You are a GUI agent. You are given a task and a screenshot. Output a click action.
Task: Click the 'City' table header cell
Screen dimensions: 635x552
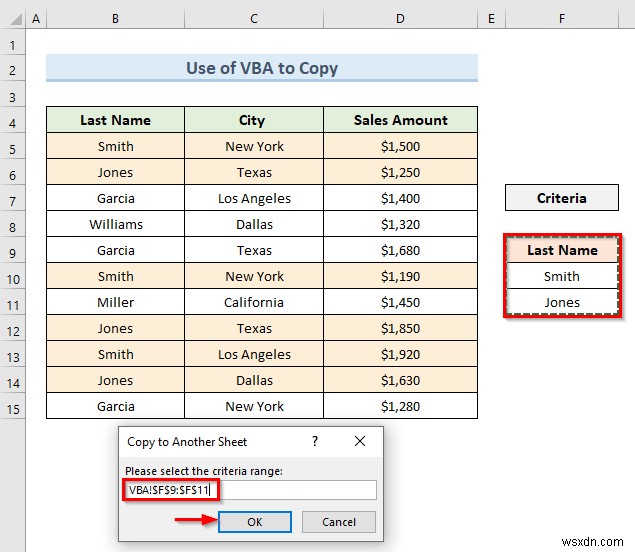pyautogui.click(x=254, y=120)
